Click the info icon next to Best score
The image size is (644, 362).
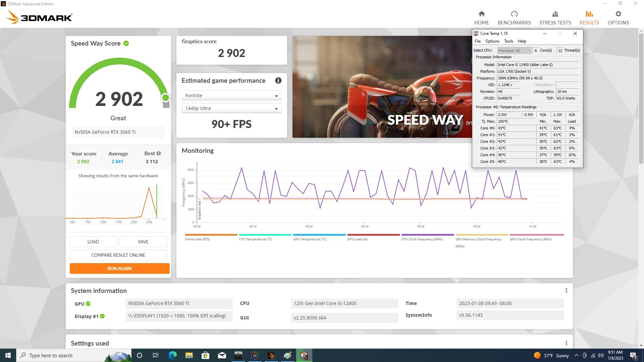tap(159, 153)
